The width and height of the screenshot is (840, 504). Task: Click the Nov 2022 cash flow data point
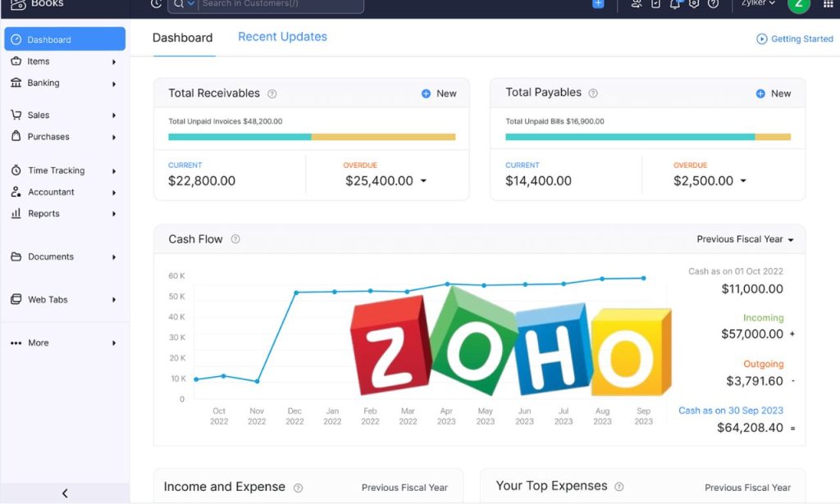click(x=257, y=381)
